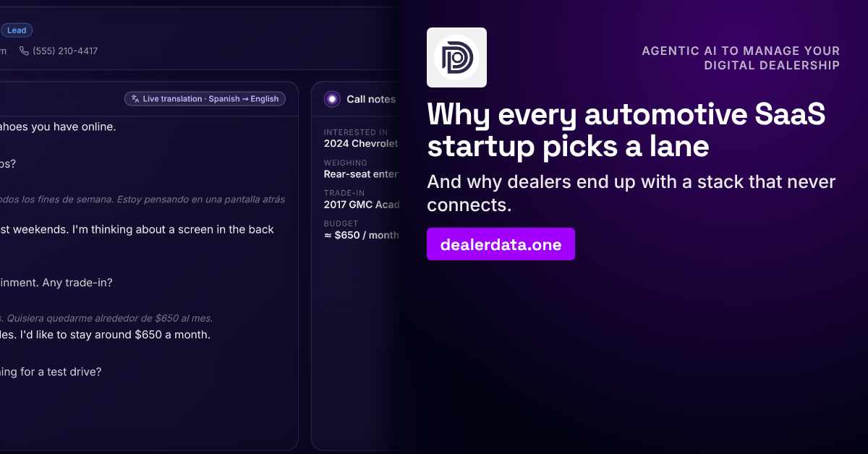Click the headline 'Why every automotive SaaS startup picks a lane'

[x=626, y=131]
